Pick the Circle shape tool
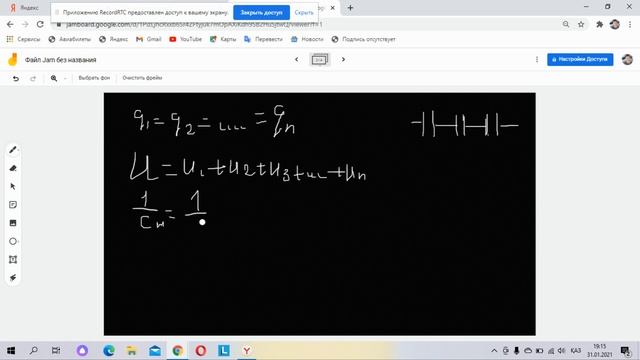Viewport: 640px width, 360px height. (13, 241)
